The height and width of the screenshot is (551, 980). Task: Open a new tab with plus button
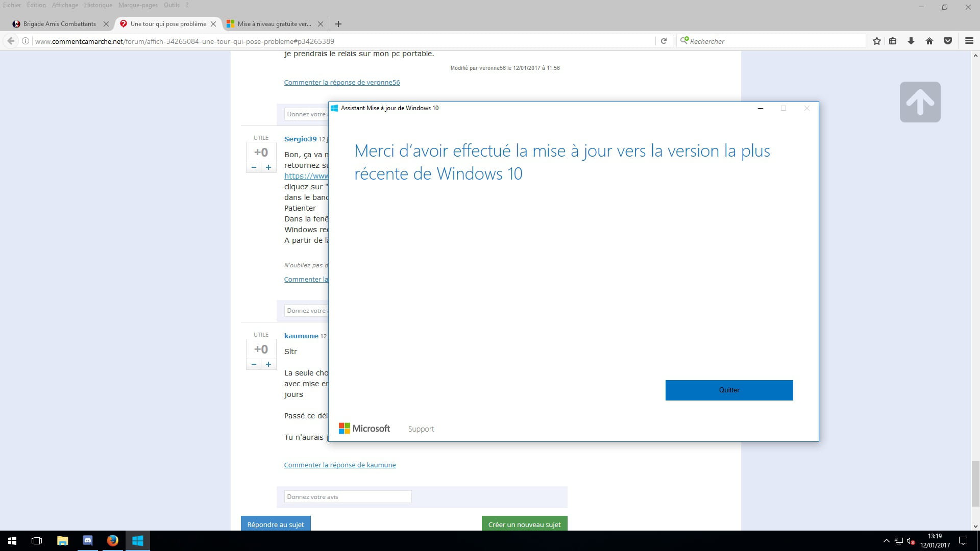pos(338,24)
